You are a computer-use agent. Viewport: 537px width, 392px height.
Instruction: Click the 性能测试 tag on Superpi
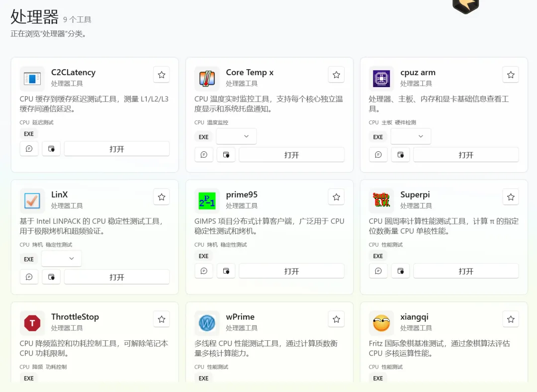[x=392, y=245]
